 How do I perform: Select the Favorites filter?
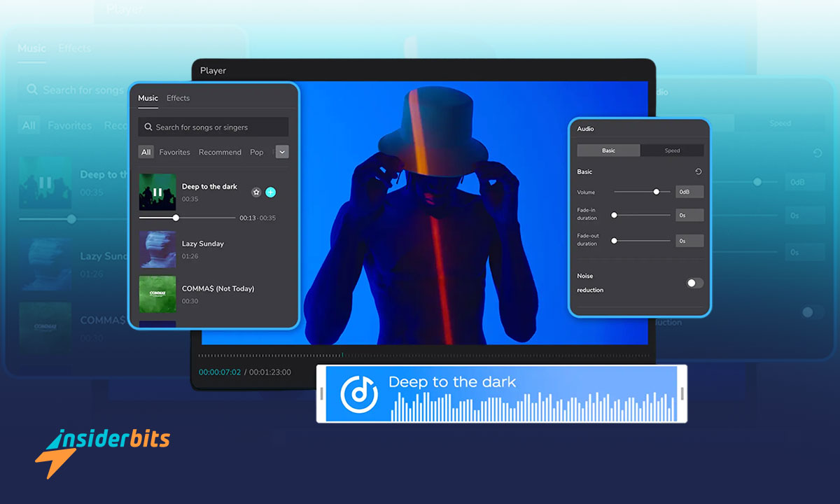pos(174,152)
